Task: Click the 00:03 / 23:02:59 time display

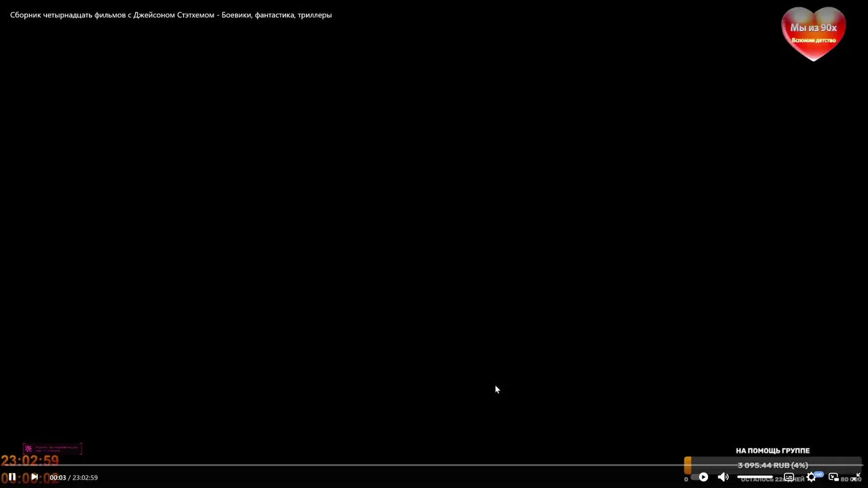Action: coord(73,477)
